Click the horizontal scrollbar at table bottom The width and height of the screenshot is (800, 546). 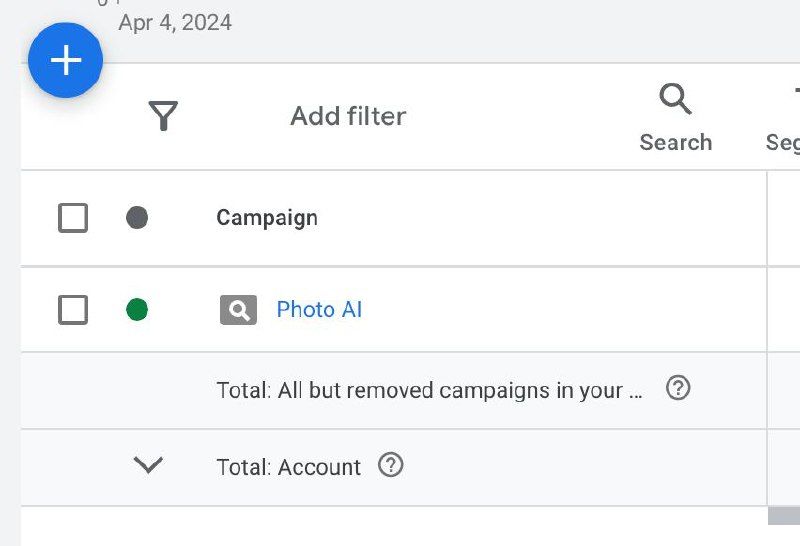(x=784, y=516)
